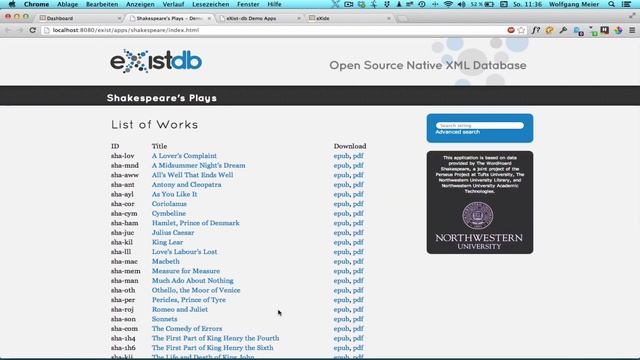Click the Northwestern University logo
This screenshot has width=640, height=360.
[x=478, y=225]
